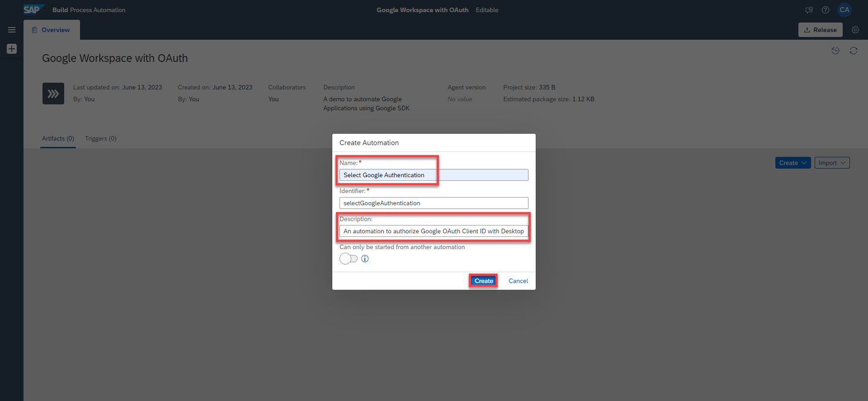Image resolution: width=868 pixels, height=401 pixels.
Task: Select the Artifacts (0) tab
Action: pos(58,139)
